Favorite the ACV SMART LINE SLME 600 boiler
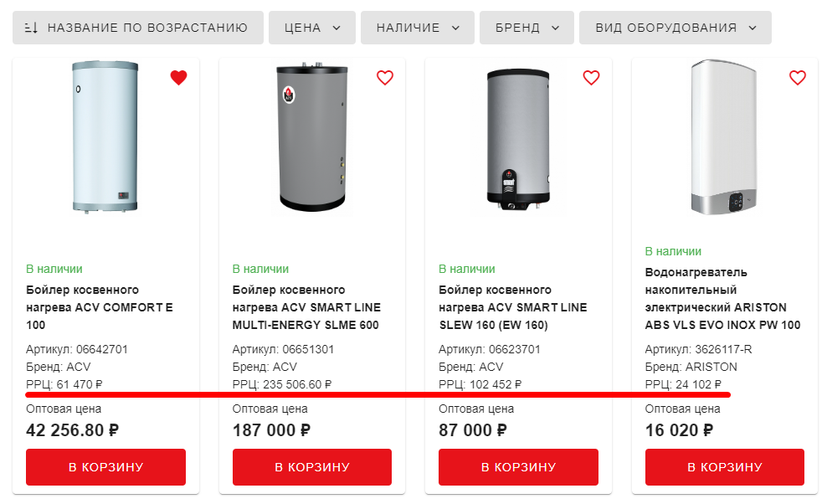This screenshot has width=827, height=504. point(385,78)
